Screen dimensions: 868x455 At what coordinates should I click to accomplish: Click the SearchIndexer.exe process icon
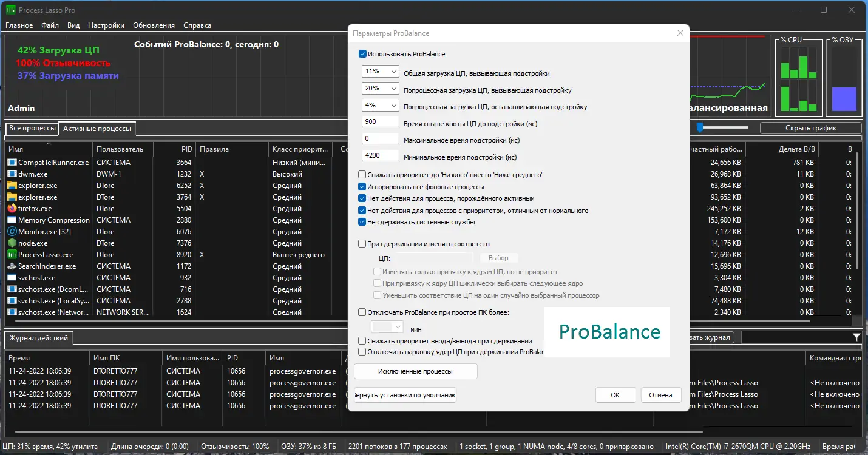coord(12,266)
